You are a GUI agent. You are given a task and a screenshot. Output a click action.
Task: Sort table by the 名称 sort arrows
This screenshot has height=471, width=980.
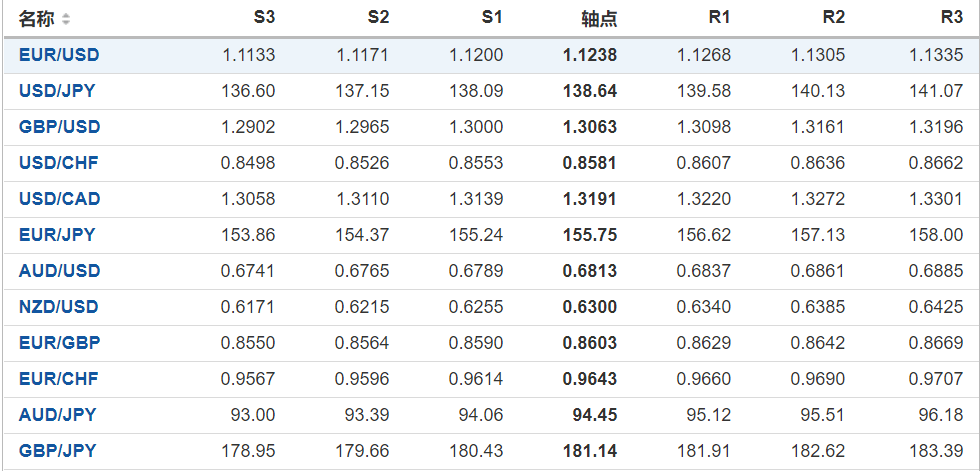click(x=66, y=19)
